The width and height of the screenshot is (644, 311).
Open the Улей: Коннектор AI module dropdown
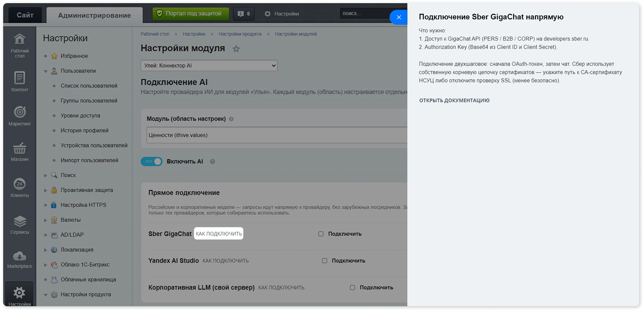pyautogui.click(x=209, y=66)
